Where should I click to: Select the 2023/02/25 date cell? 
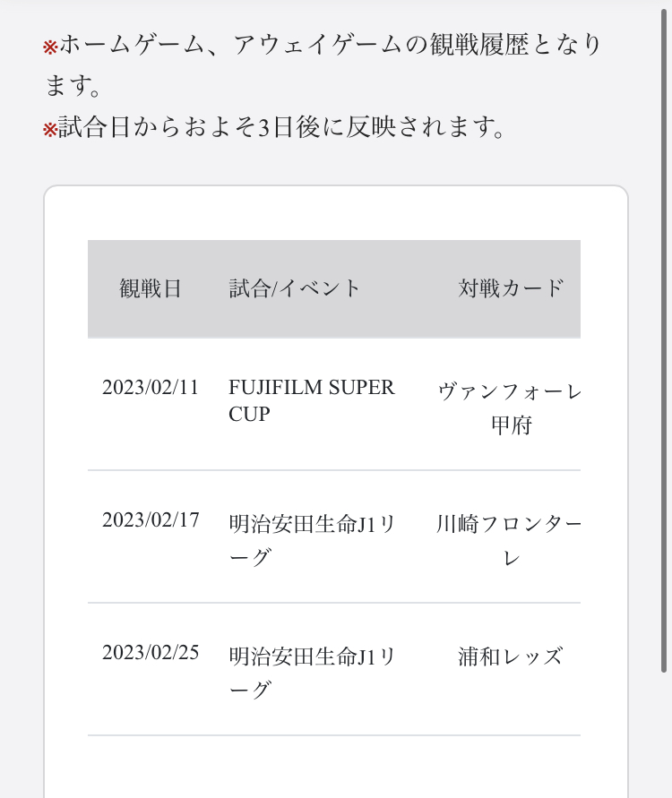click(x=151, y=653)
